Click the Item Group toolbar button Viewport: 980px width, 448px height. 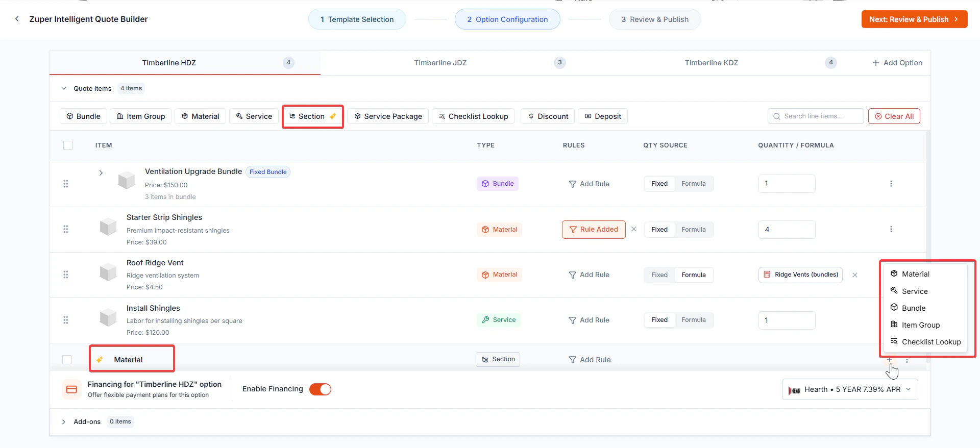pyautogui.click(x=141, y=116)
